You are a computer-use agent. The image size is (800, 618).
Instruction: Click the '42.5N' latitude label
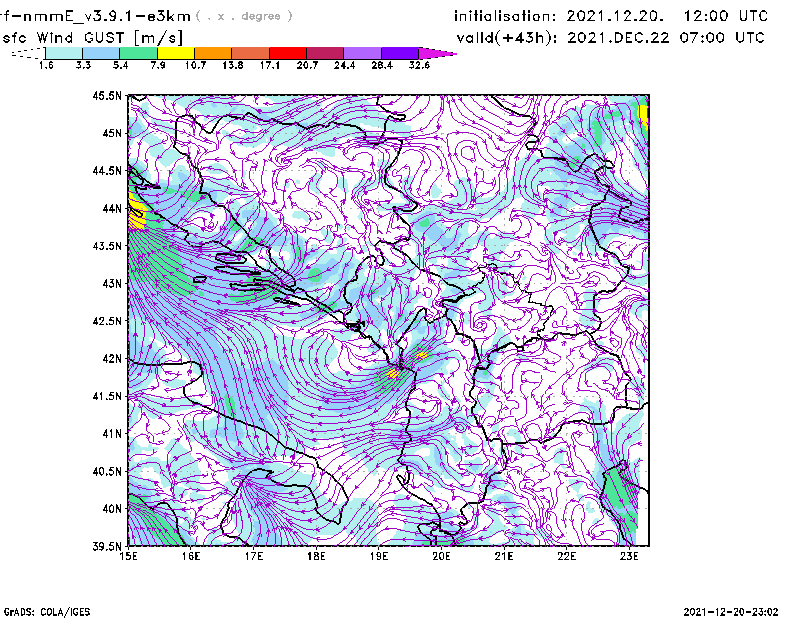pyautogui.click(x=107, y=321)
